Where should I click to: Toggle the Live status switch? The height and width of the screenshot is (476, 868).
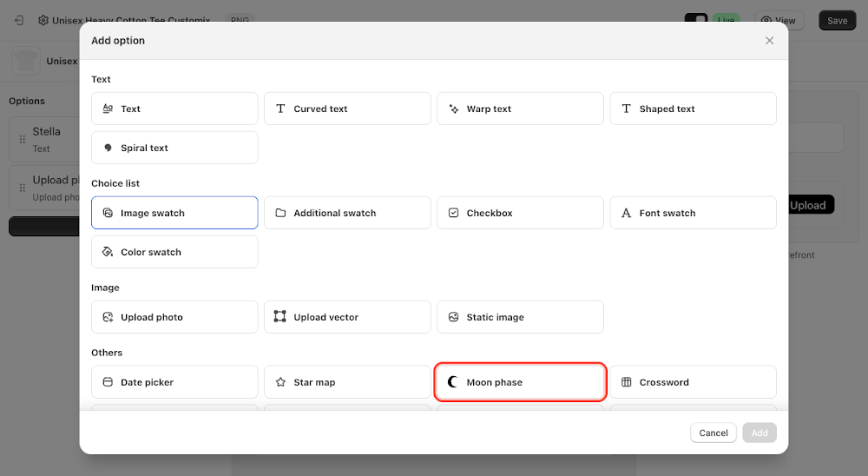[x=696, y=18]
